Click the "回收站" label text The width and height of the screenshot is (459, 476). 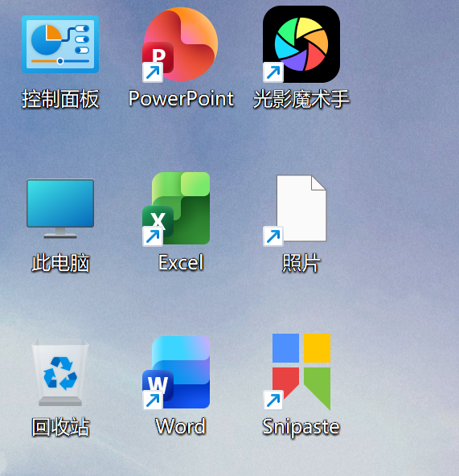click(x=60, y=427)
